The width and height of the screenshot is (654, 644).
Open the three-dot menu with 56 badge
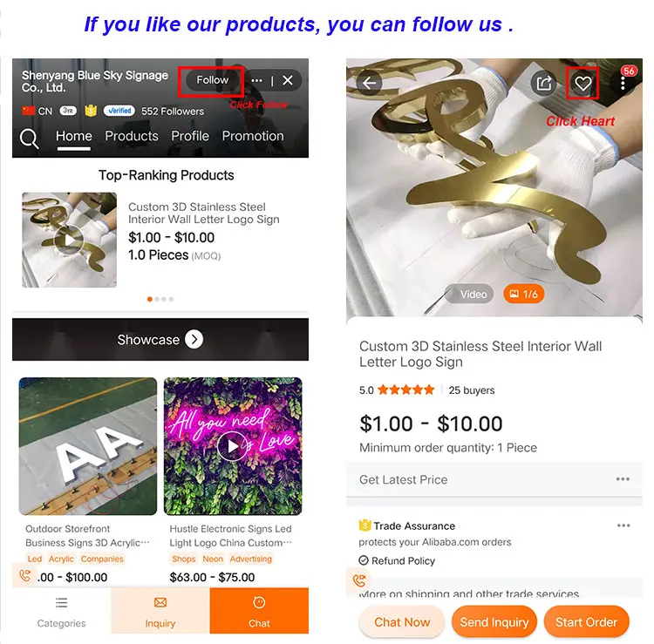point(623,83)
